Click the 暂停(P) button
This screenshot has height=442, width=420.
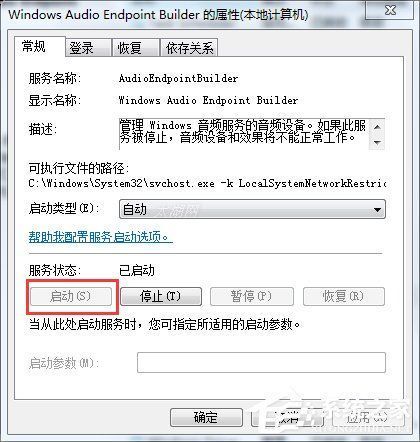[x=252, y=296]
